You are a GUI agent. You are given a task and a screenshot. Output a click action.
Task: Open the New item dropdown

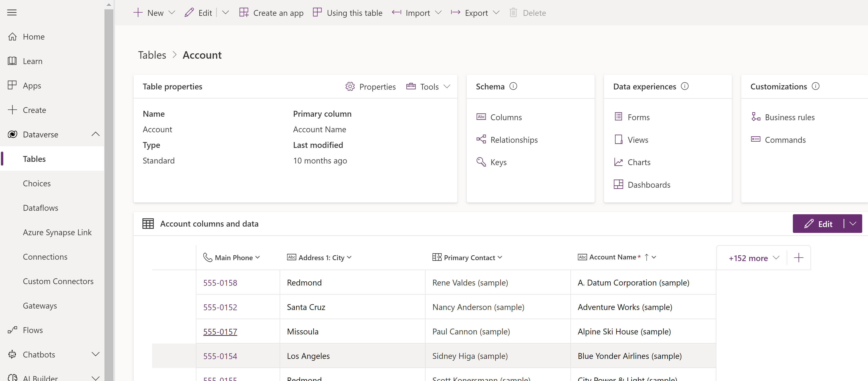[172, 12]
